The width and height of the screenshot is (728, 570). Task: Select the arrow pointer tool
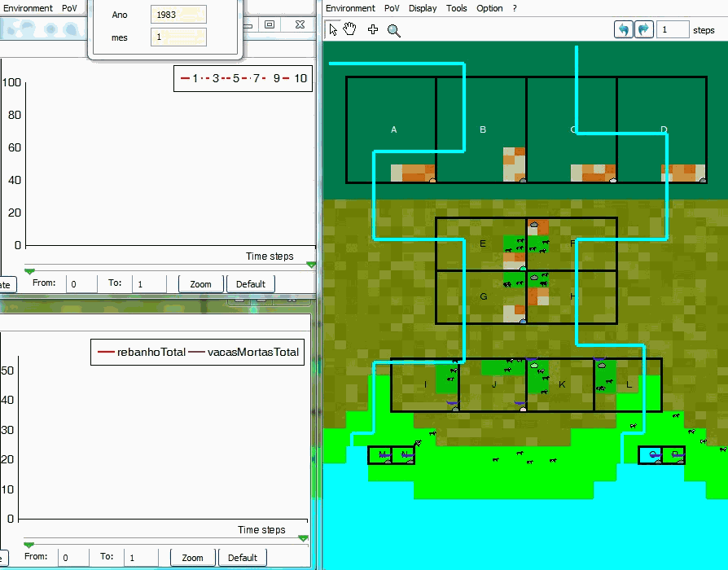[x=333, y=30]
